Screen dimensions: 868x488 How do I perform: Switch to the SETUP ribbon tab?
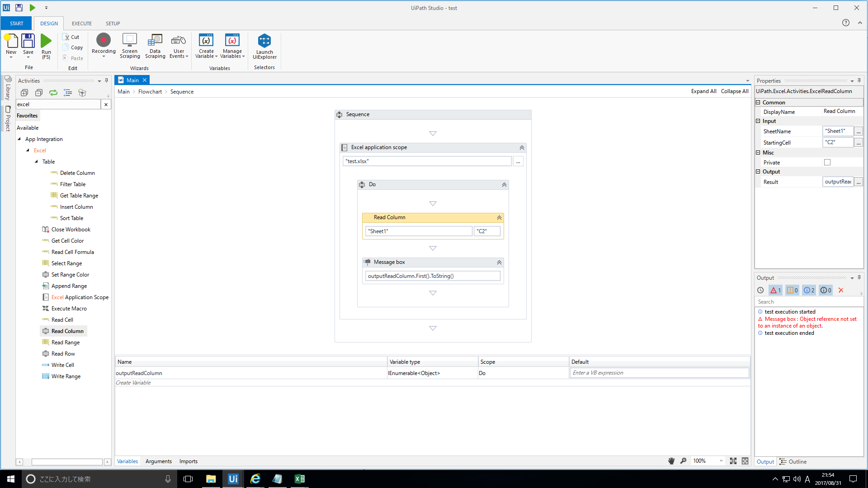point(113,23)
